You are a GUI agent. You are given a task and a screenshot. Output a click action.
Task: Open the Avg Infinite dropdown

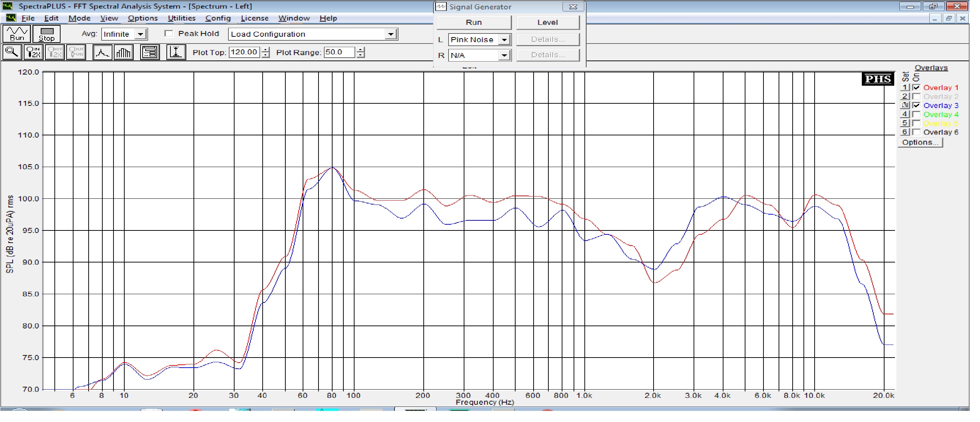[141, 34]
